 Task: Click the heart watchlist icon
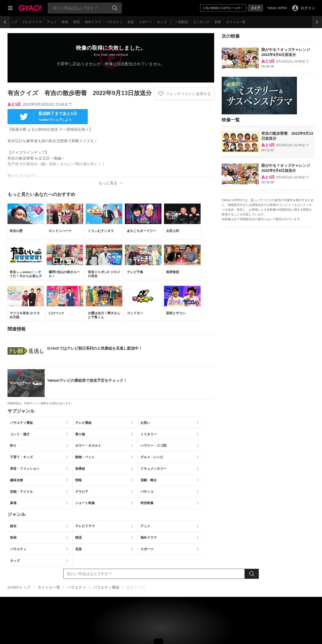[160, 94]
